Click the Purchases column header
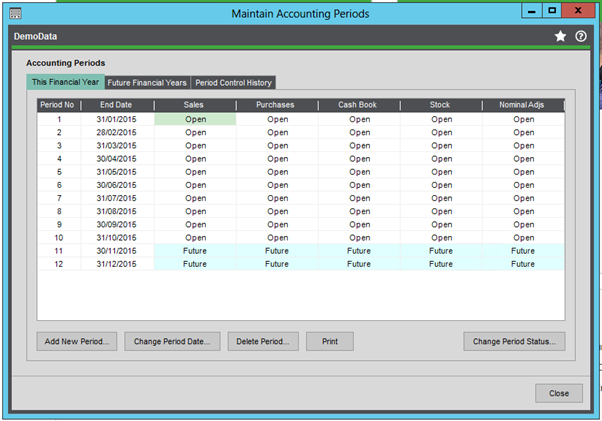602x421 pixels. tap(276, 105)
